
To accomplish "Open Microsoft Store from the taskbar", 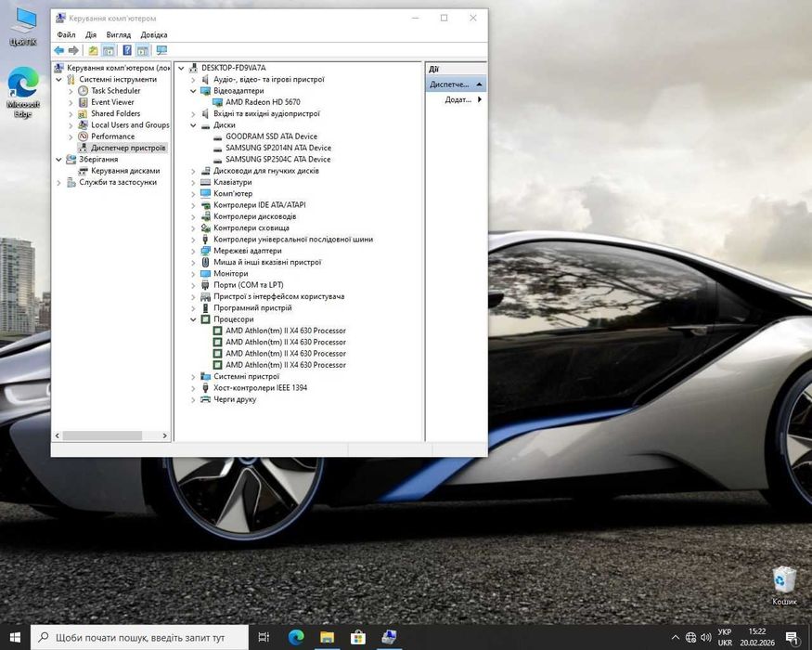I will coord(358,637).
